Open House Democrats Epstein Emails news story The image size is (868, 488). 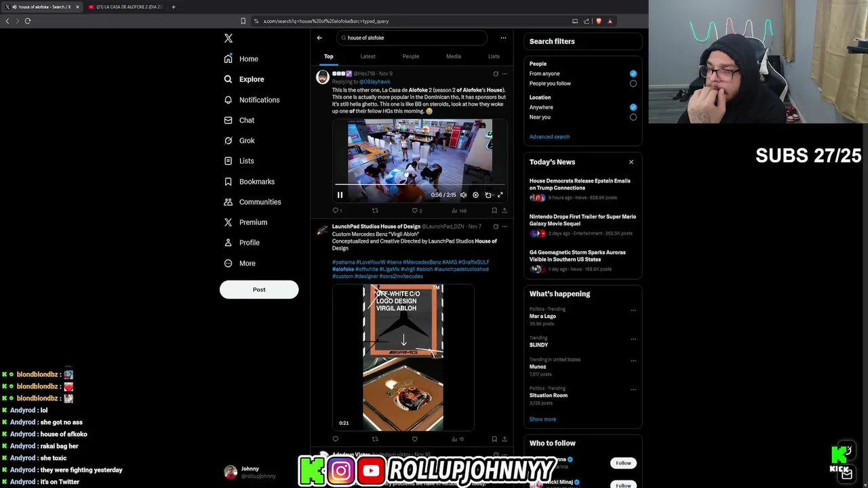click(x=583, y=189)
